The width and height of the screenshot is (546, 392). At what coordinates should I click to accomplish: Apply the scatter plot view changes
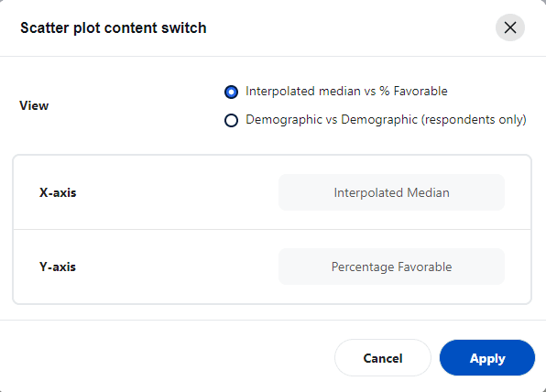(487, 358)
